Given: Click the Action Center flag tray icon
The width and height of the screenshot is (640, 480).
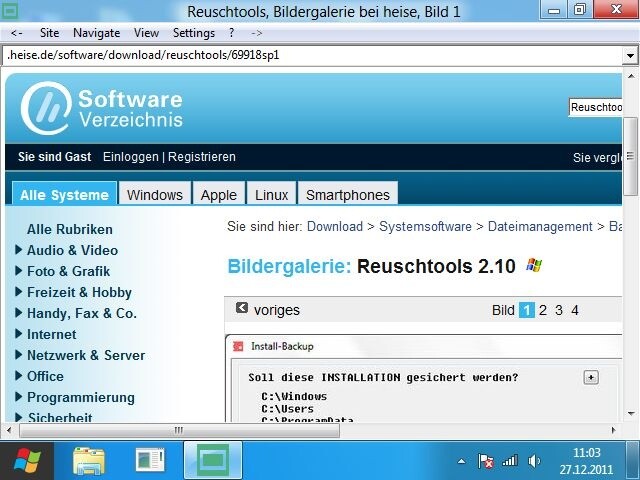Looking at the screenshot, I should 485,461.
